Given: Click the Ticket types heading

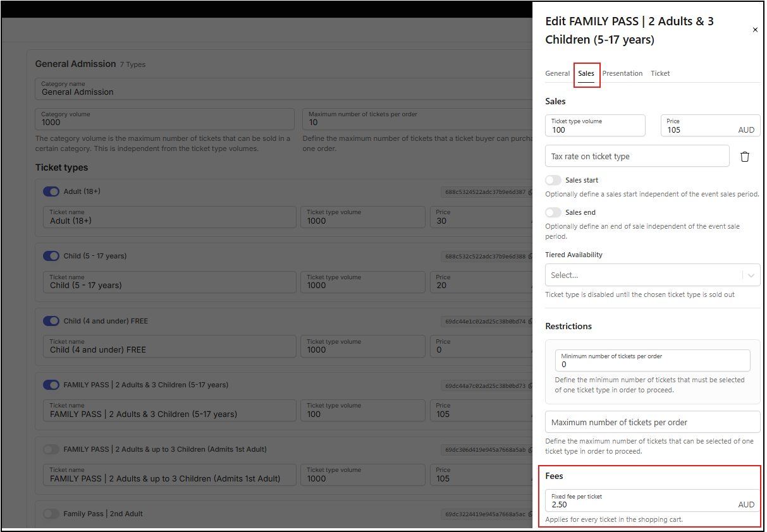Looking at the screenshot, I should click(x=61, y=167).
